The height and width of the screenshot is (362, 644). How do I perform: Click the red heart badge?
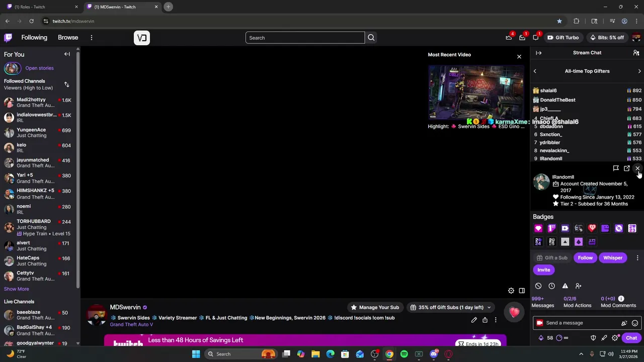coord(592,229)
